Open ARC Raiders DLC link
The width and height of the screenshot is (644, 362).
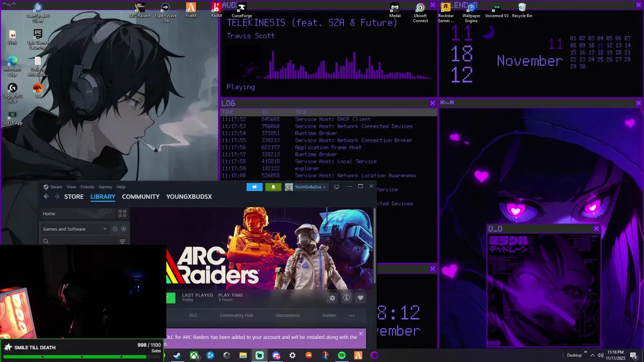coord(193,315)
